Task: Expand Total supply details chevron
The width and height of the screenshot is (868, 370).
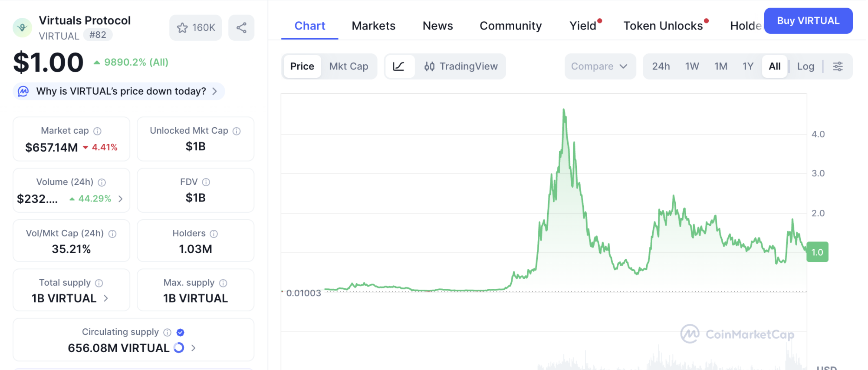Action: tap(106, 298)
